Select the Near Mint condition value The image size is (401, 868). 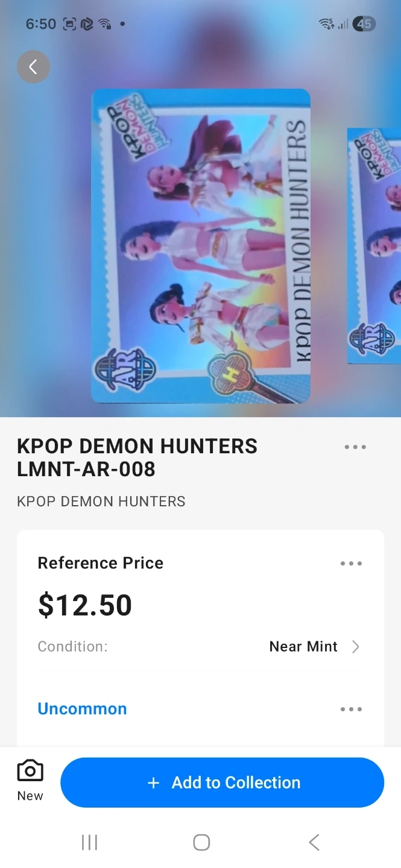[x=303, y=647]
